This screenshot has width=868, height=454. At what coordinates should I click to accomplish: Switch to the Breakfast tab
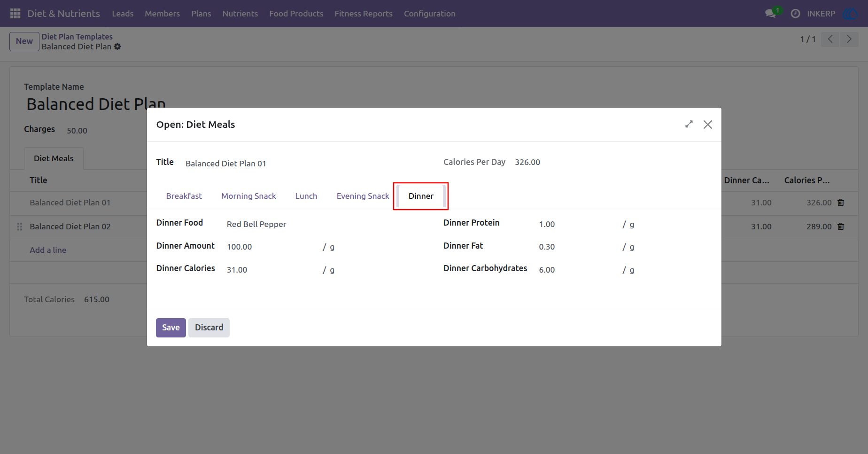184,196
